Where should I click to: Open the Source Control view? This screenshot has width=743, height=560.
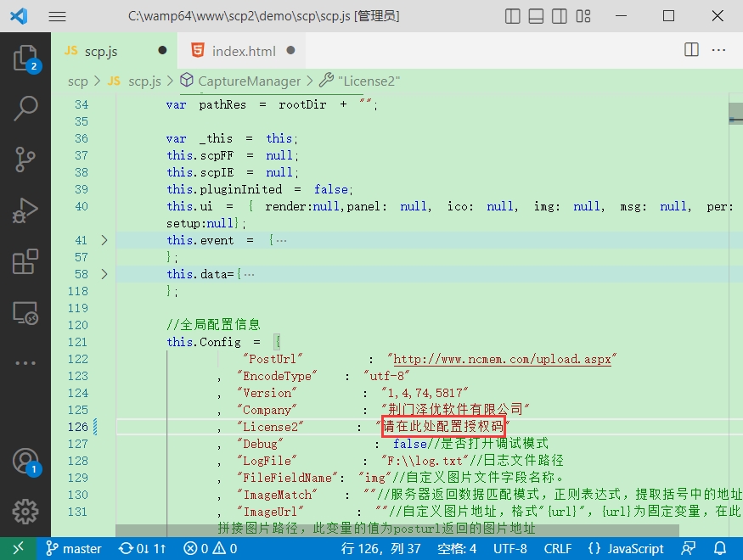click(x=25, y=159)
